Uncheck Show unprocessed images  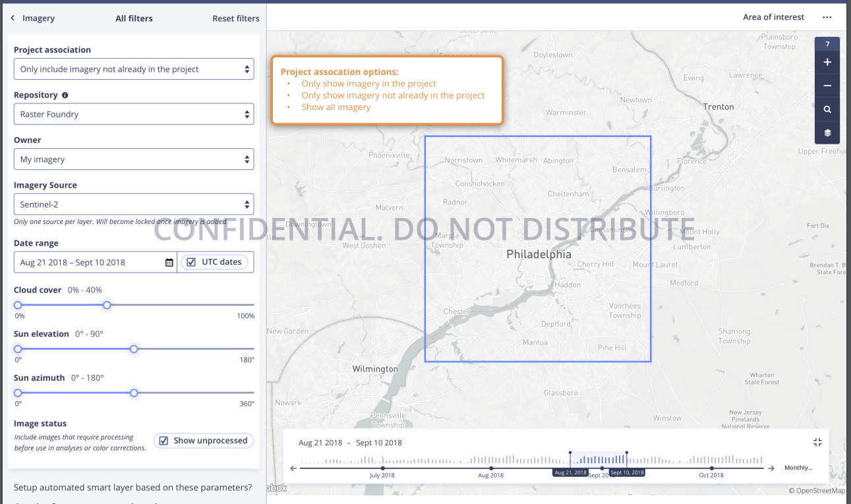[163, 441]
